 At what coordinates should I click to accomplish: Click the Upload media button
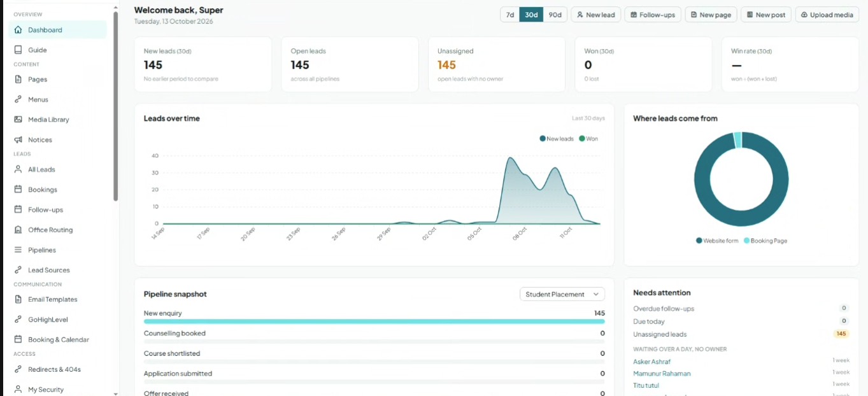pos(827,15)
